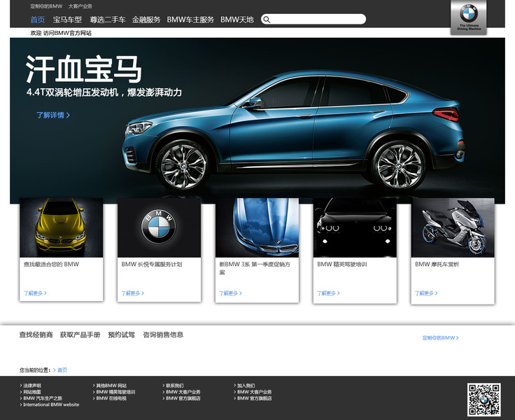
Task: Open the black car headlights thumbnail
Action: pos(355,227)
